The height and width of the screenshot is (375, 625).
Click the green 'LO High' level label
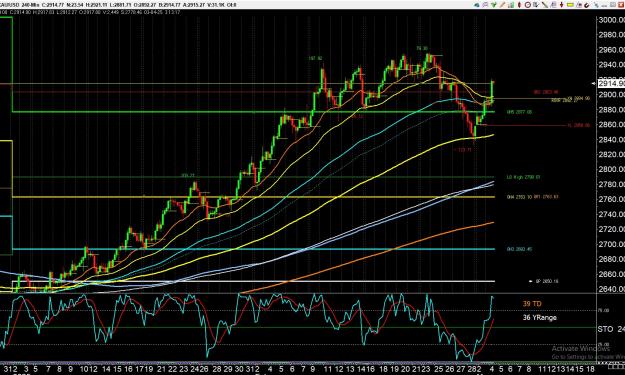523,177
